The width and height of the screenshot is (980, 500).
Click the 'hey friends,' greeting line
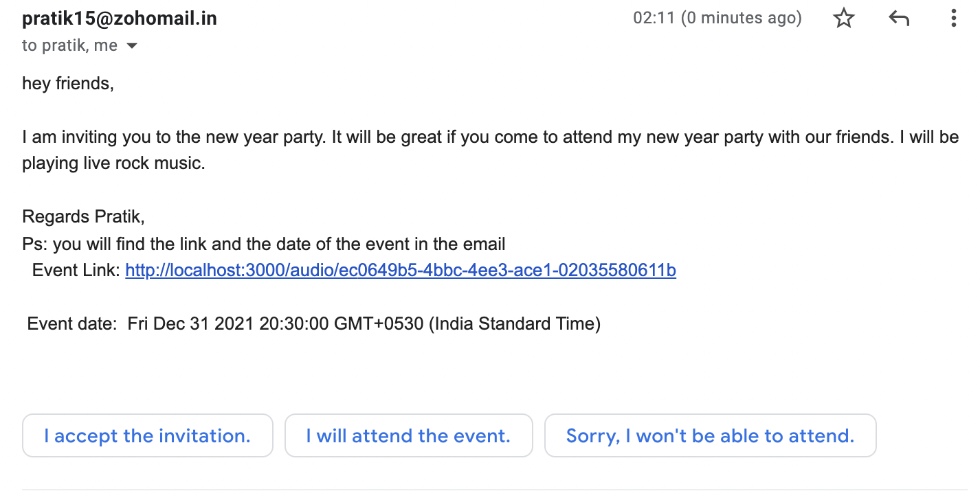[68, 84]
